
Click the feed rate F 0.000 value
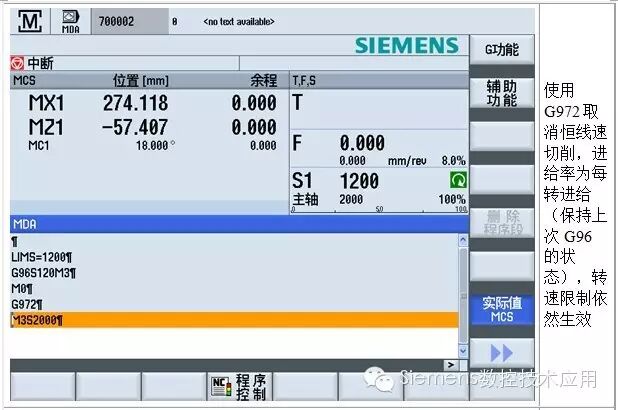(x=362, y=143)
